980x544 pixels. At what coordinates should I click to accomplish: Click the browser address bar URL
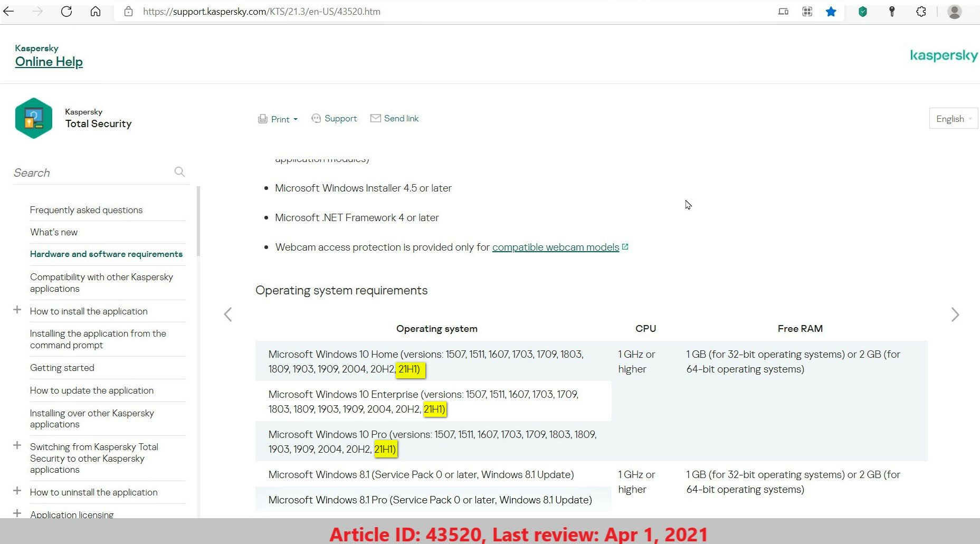pyautogui.click(x=261, y=12)
